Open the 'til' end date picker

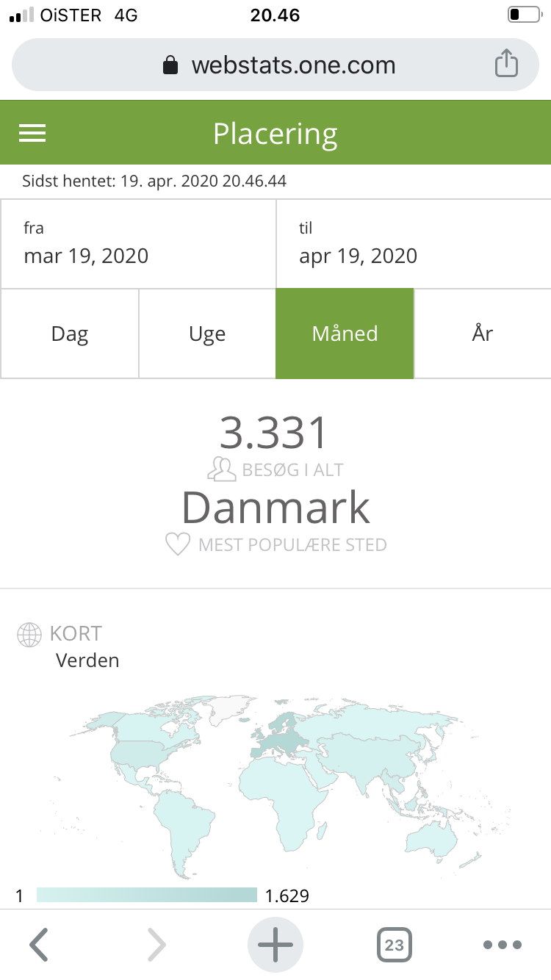413,243
